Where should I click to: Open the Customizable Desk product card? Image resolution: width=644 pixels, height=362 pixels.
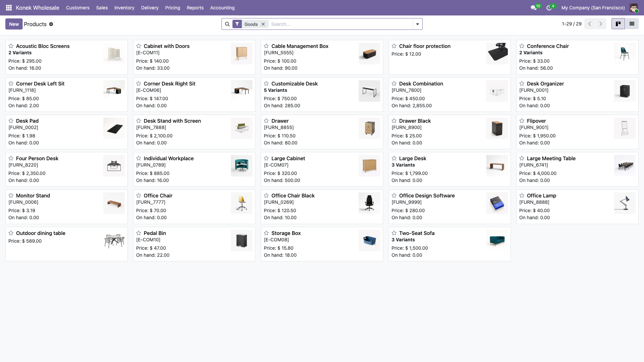294,84
